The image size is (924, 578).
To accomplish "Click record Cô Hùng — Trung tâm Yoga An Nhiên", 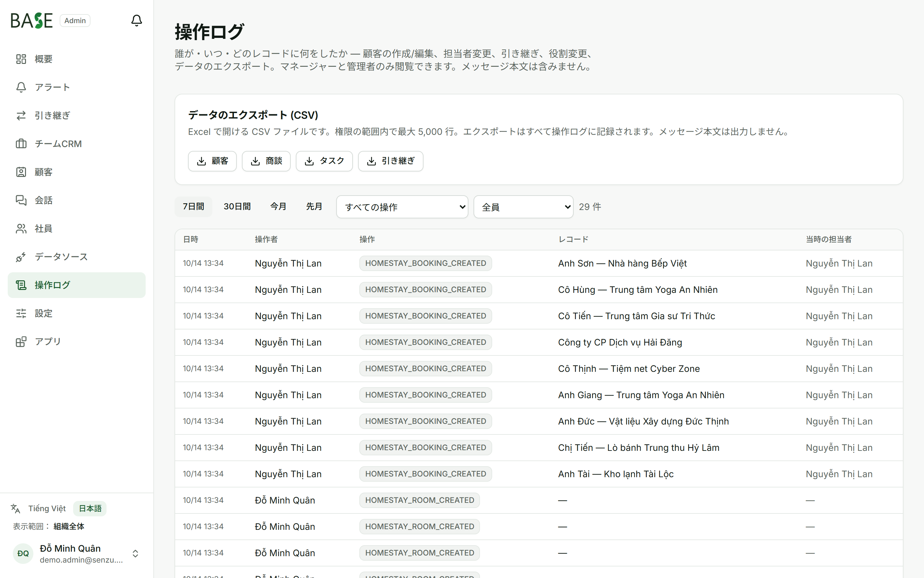I will [637, 290].
